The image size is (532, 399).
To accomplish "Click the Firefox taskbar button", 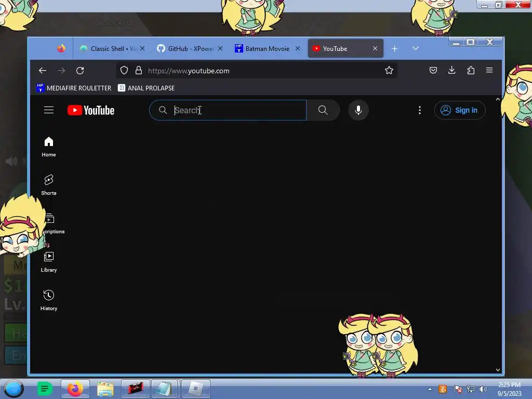I will point(75,389).
